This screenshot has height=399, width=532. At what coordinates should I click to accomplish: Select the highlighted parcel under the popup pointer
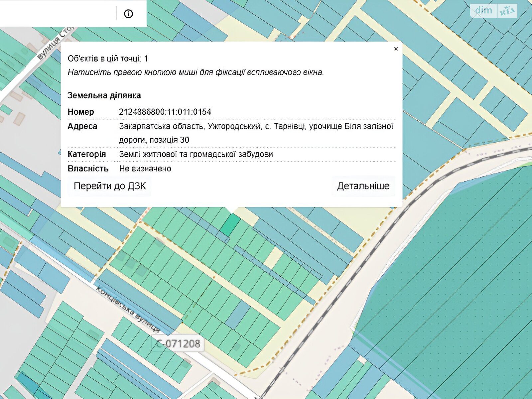pos(230,225)
